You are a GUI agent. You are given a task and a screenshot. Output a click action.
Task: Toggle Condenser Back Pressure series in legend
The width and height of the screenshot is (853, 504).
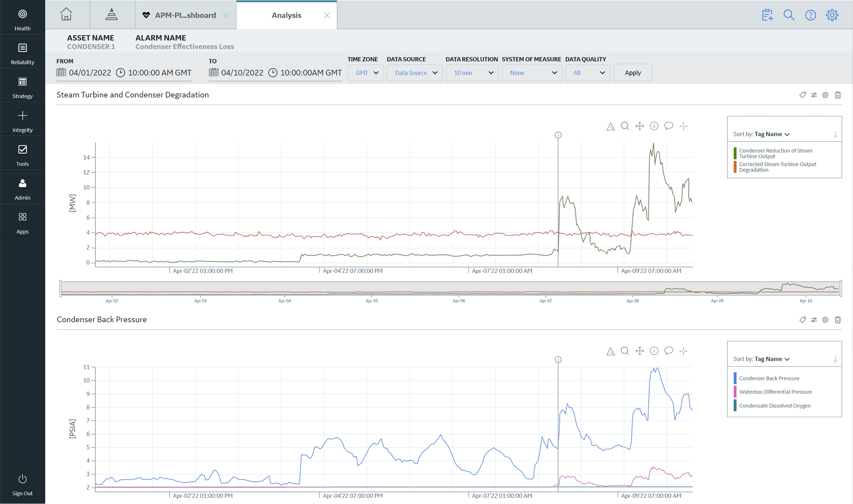(x=769, y=378)
